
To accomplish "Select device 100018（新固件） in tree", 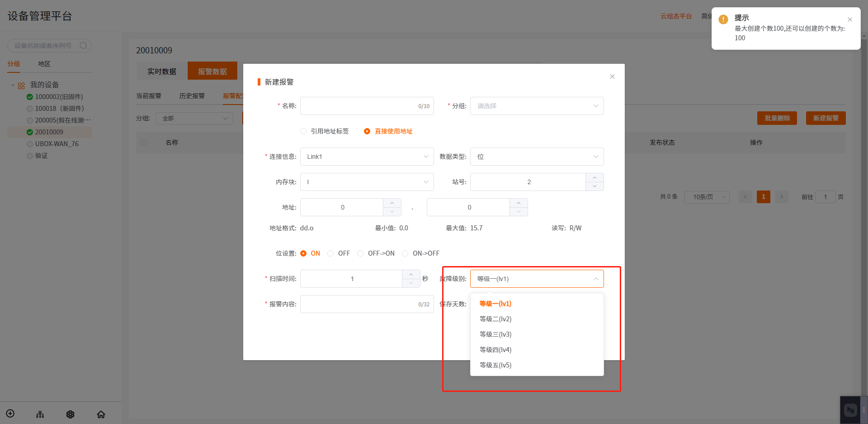I will (x=60, y=109).
